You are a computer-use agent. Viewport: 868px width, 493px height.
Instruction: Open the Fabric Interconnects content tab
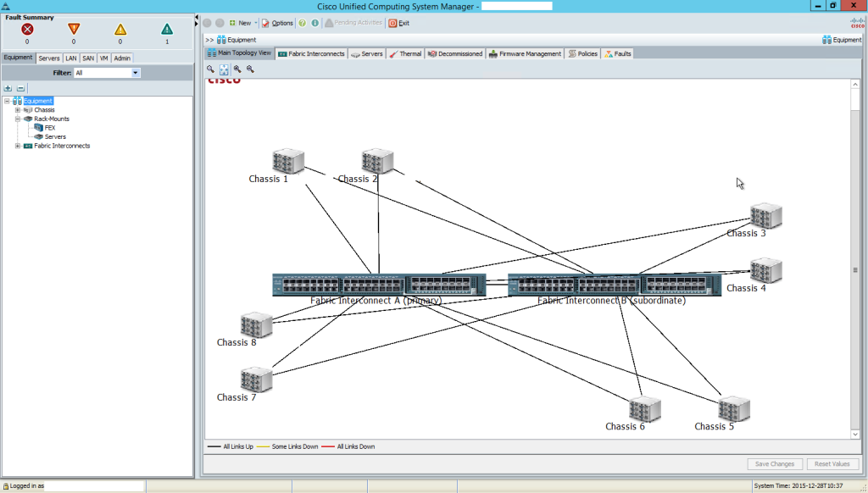311,53
